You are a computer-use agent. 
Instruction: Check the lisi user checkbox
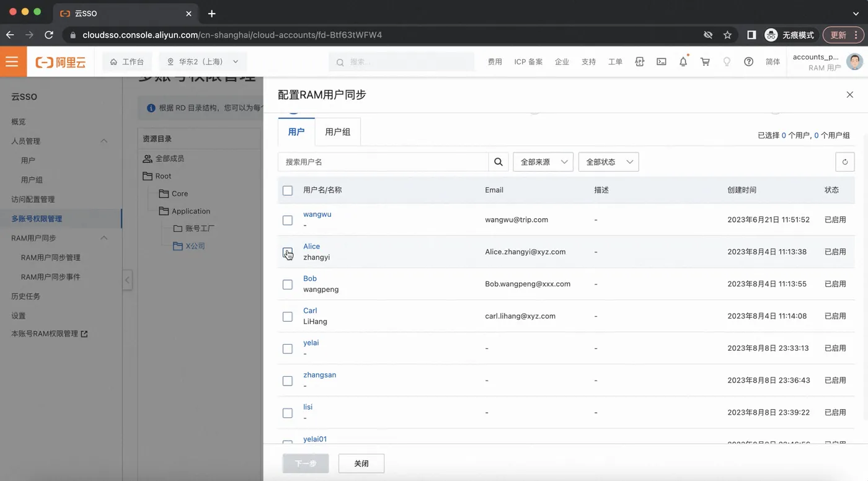288,413
